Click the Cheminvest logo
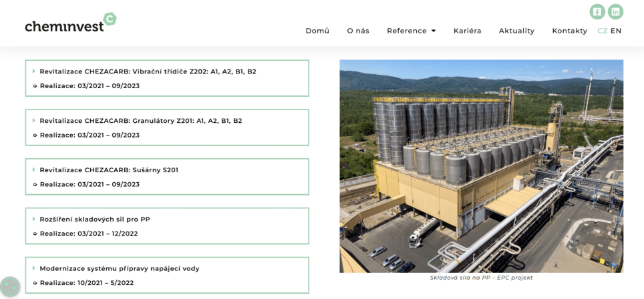This screenshot has width=644, height=299. pos(71,23)
